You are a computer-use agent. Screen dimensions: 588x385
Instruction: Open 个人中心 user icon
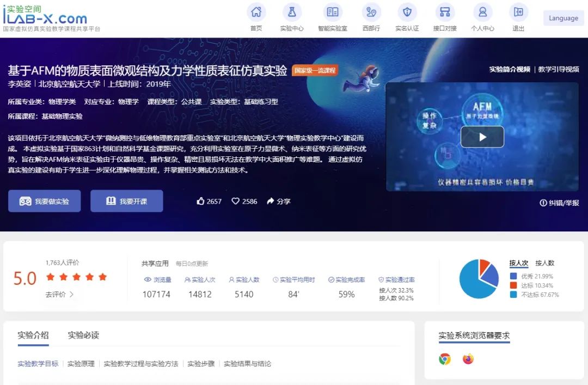[482, 12]
